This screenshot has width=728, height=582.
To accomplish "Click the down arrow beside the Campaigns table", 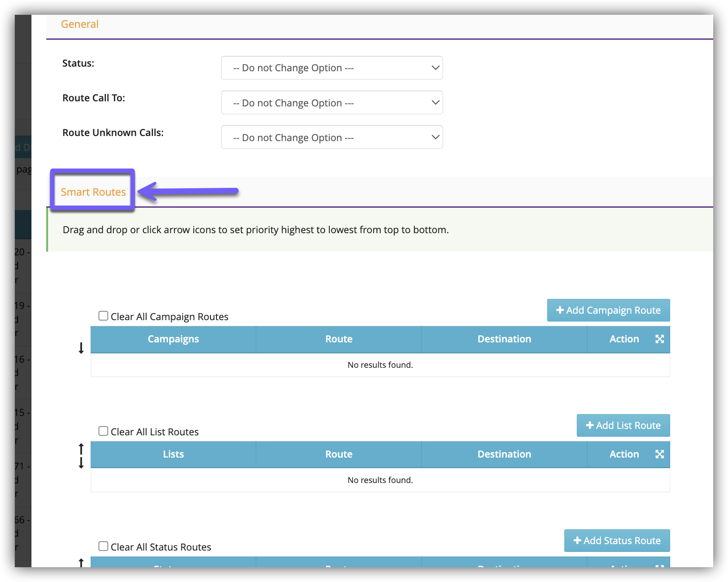I will (81, 348).
